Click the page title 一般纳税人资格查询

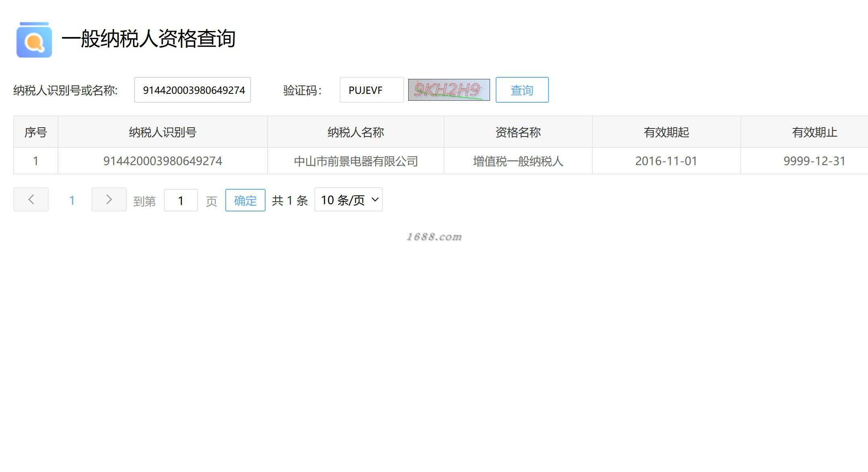click(148, 39)
